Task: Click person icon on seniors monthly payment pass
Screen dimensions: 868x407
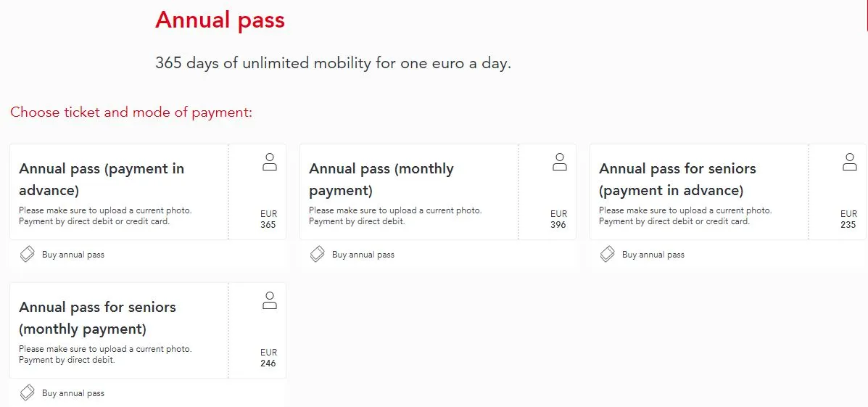Action: click(270, 301)
